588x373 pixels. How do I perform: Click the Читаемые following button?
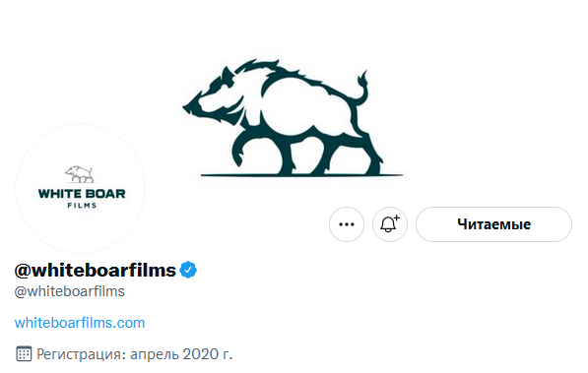[493, 224]
